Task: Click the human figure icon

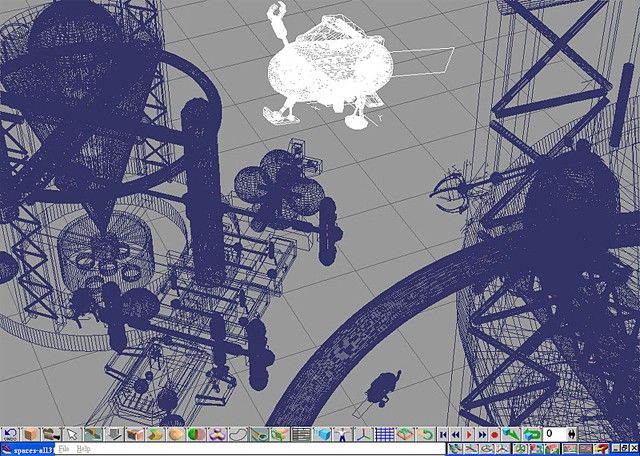Action: [342, 435]
